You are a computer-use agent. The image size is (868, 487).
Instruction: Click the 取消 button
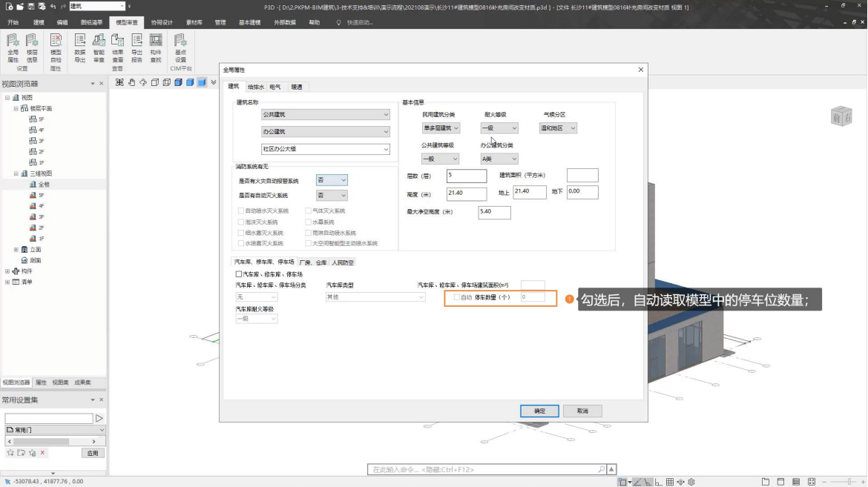pyautogui.click(x=582, y=411)
